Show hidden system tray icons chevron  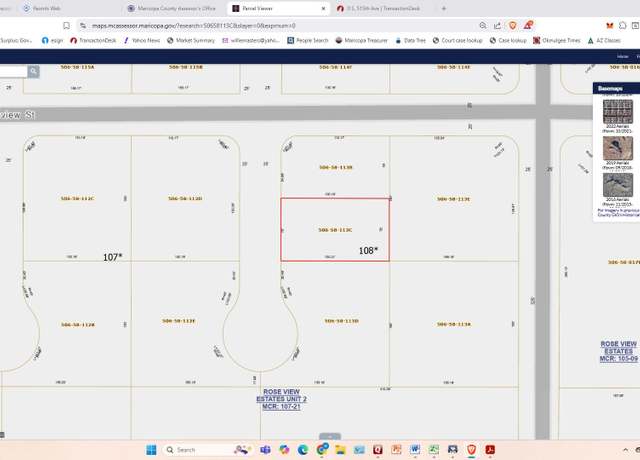click(x=625, y=450)
